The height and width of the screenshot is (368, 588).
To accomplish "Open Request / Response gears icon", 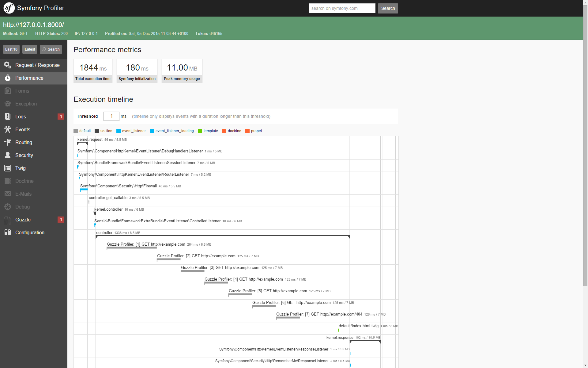I will (8, 65).
